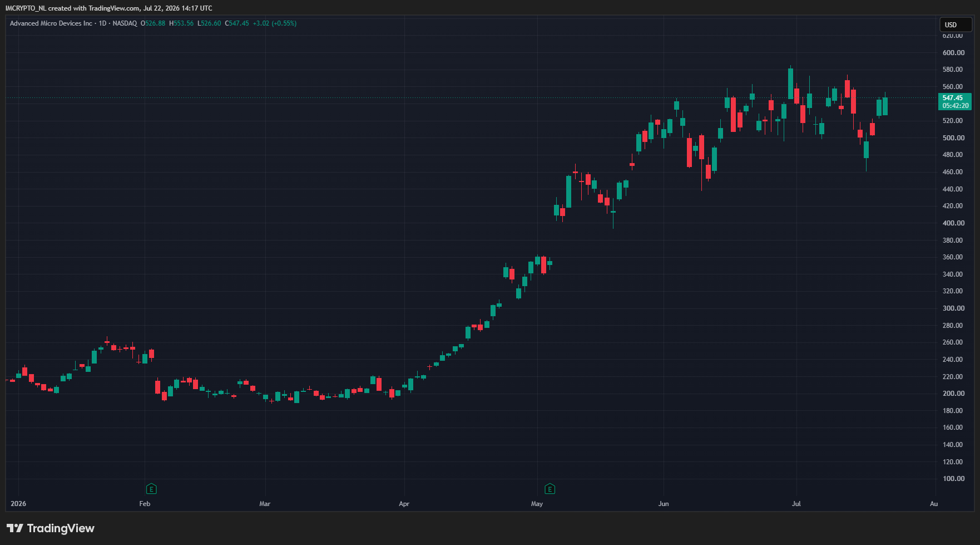Viewport: 980px width, 545px height.
Task: Click the 600.00 price scale label
Action: coord(953,53)
